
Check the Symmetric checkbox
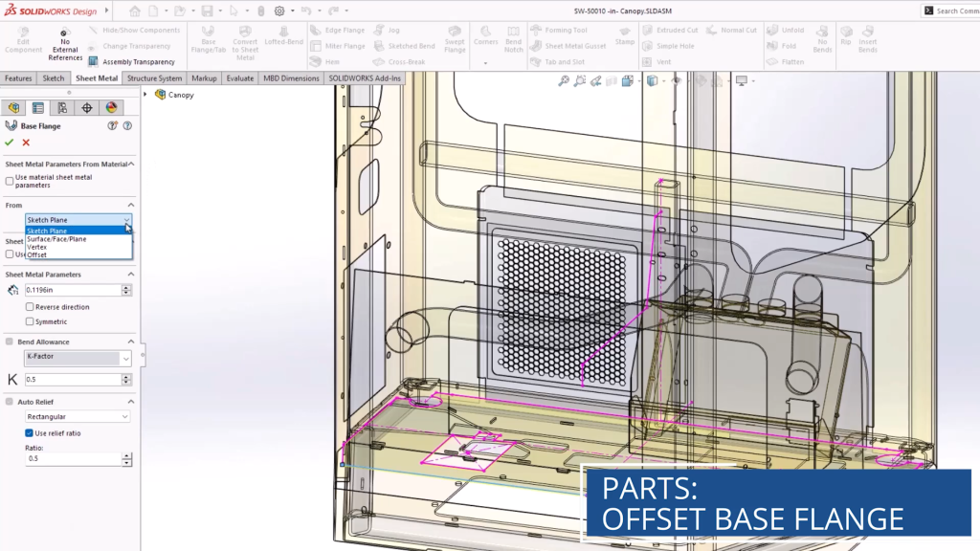tap(30, 321)
